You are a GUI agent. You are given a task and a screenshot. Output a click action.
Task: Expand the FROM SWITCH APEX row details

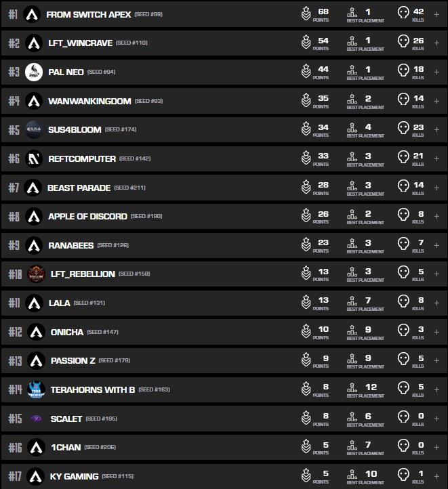coord(436,14)
